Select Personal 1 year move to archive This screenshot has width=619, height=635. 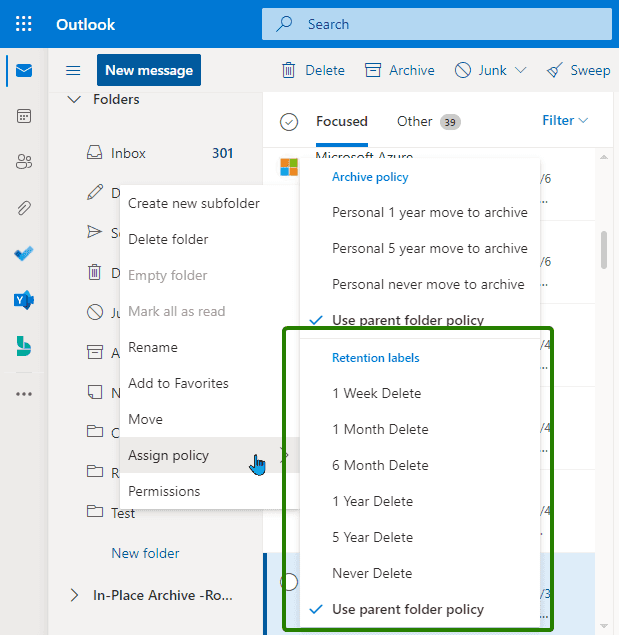click(420, 212)
